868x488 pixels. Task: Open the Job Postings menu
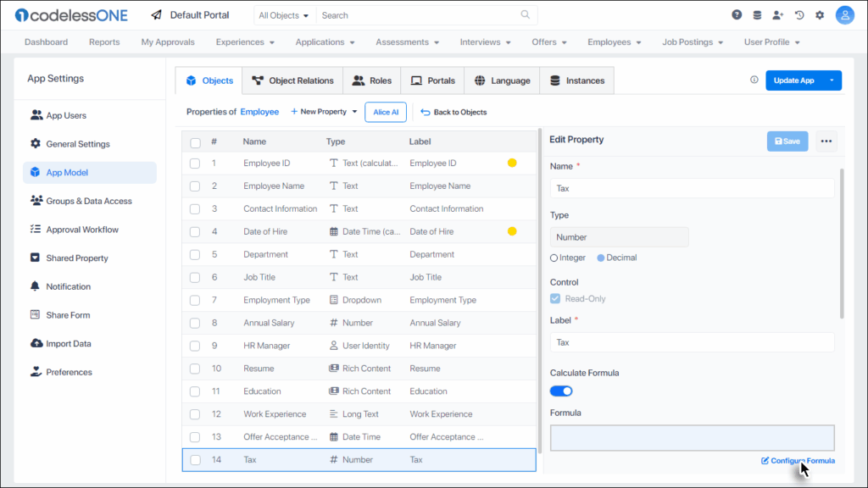tap(693, 42)
